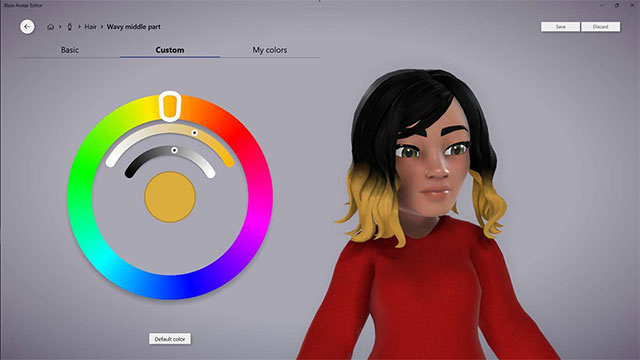Viewport: 640px width, 360px height.
Task: Reset hair using the Default color button
Action: pyautogui.click(x=170, y=339)
